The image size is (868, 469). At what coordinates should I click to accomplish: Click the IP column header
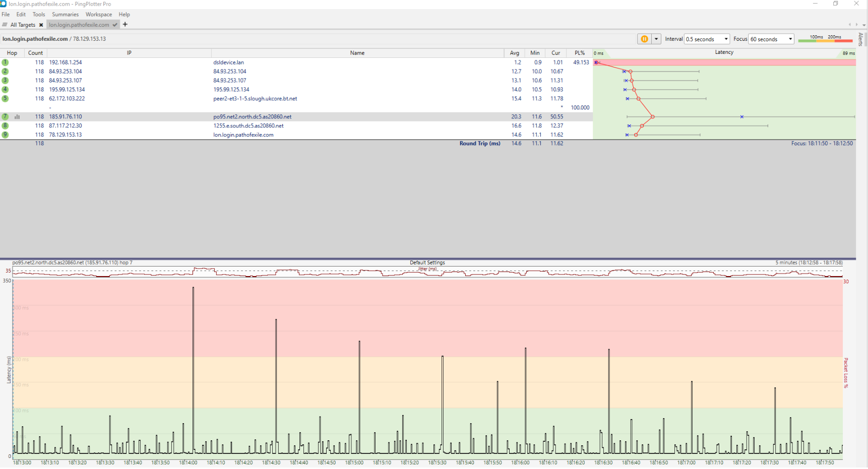[129, 53]
